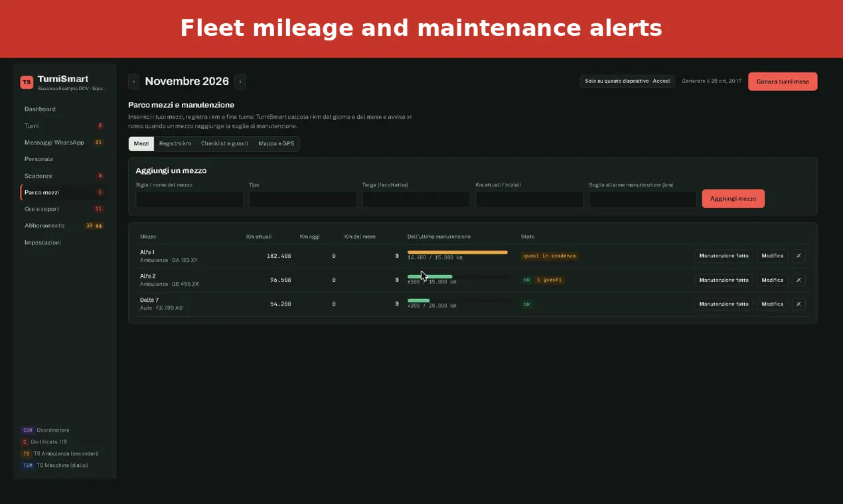Open the Scadenze section

pyautogui.click(x=63, y=176)
